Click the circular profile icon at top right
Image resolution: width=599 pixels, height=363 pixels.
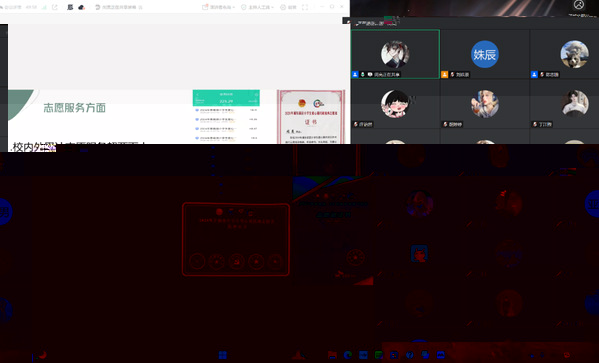click(579, 5)
